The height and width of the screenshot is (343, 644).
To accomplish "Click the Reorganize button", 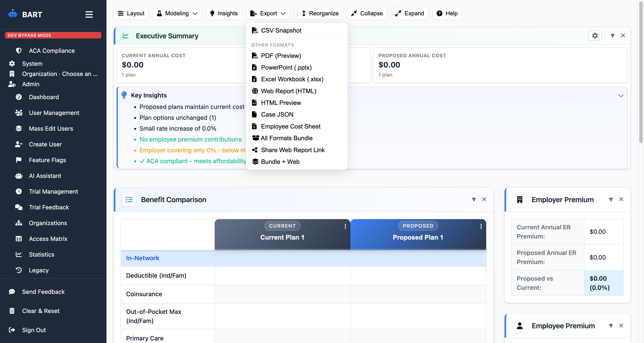I will tap(320, 13).
